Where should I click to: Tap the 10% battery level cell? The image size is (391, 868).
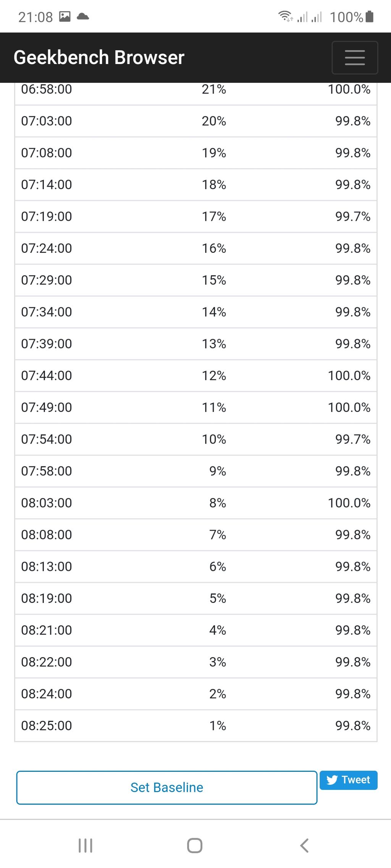tap(214, 439)
